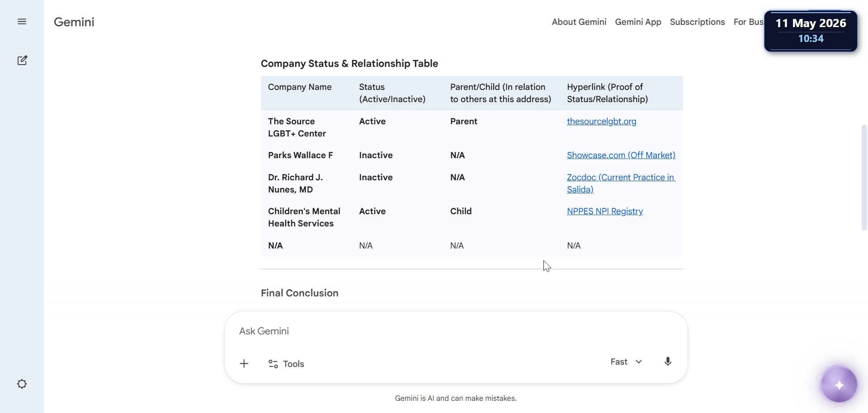The height and width of the screenshot is (413, 868).
Task: Click 'Inactive' status in Parks Wallace F row
Action: (376, 155)
